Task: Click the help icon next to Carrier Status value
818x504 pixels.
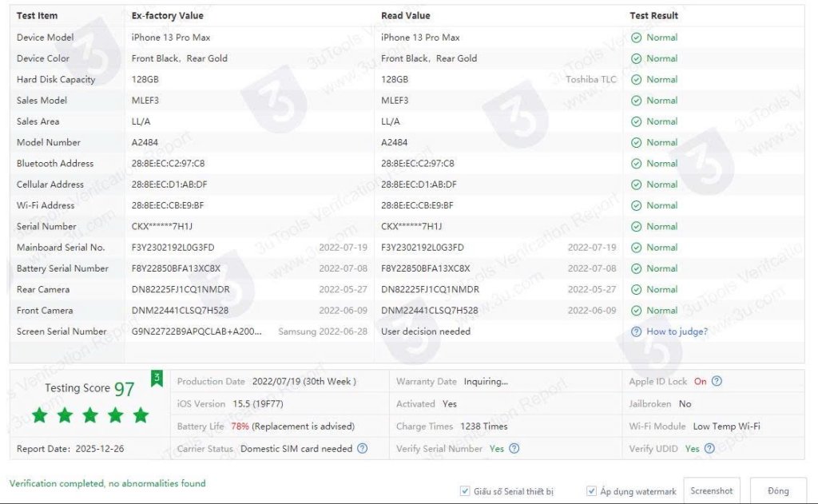Action: pyautogui.click(x=362, y=449)
